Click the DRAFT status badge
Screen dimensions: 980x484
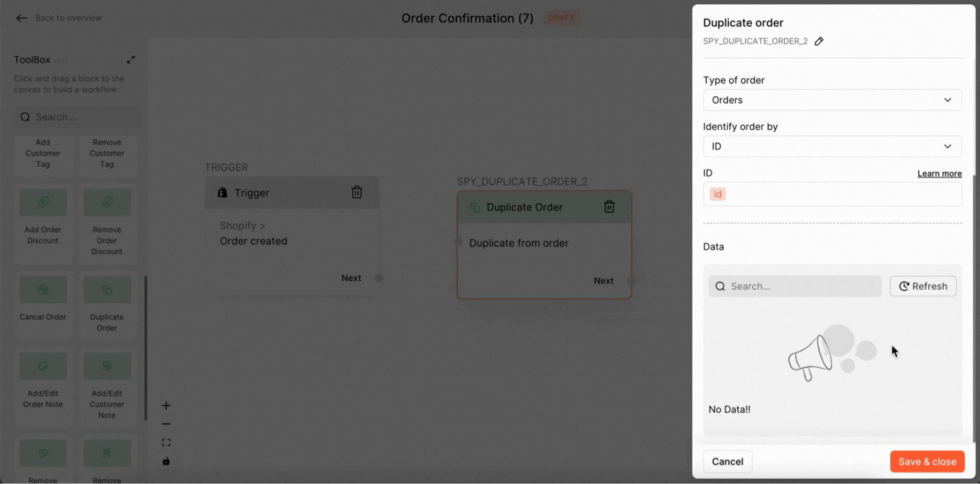[561, 18]
